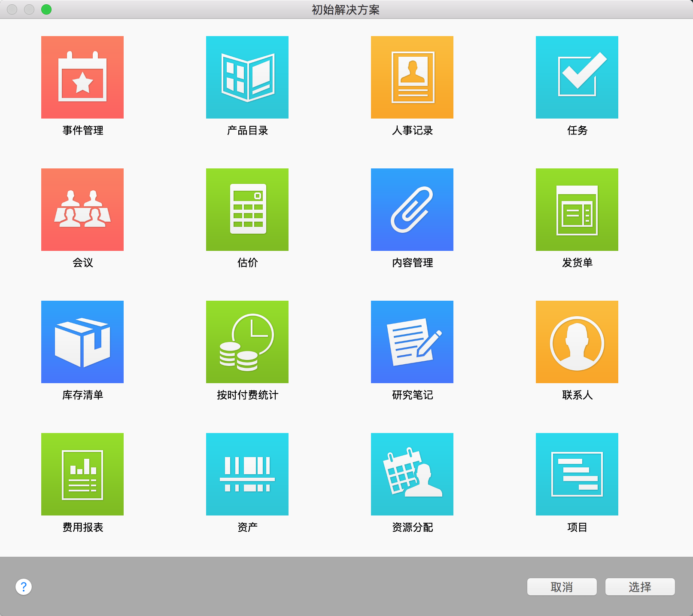Screen dimensions: 693x616
Task: Choose the 人事记录 personnel record icon
Action: tap(412, 77)
